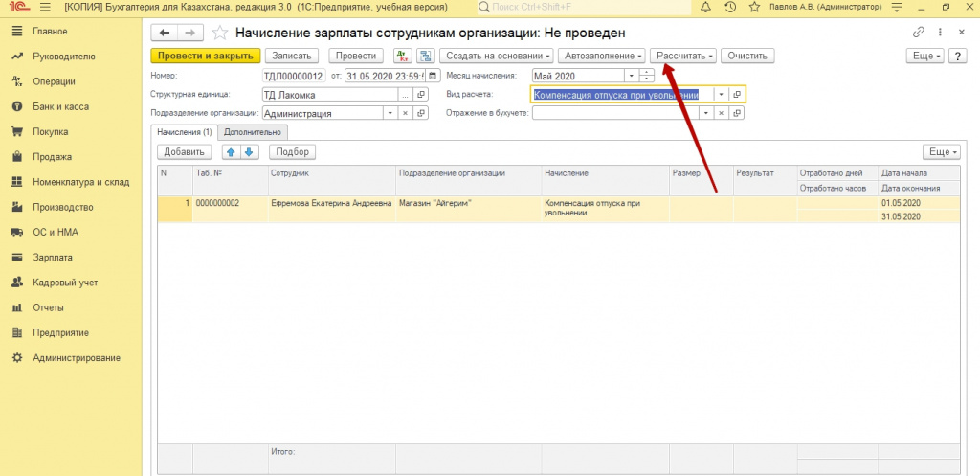This screenshot has height=476, width=980.
Task: Click the Номер input field
Action: 293,76
